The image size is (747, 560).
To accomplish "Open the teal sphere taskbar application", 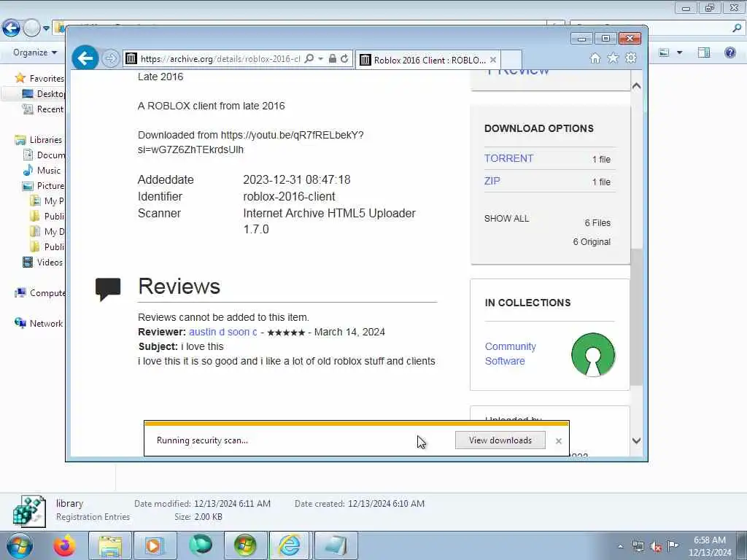I will click(200, 546).
